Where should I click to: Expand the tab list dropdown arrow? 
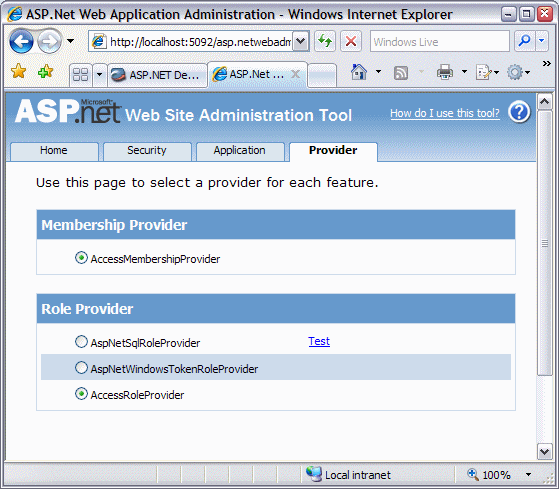(99, 74)
